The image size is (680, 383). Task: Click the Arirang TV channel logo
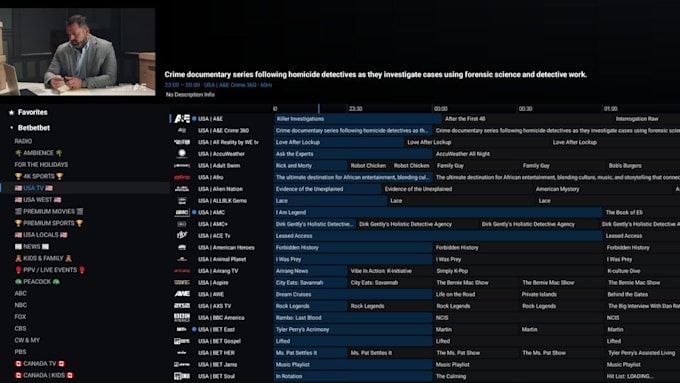pyautogui.click(x=182, y=271)
